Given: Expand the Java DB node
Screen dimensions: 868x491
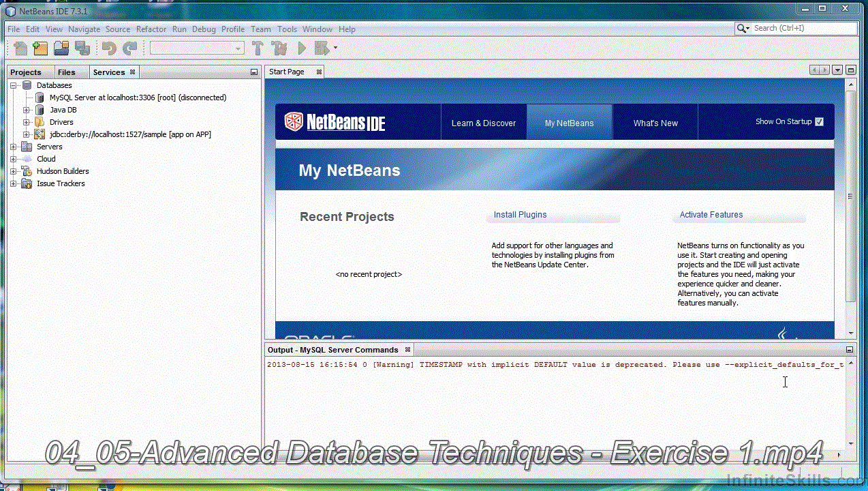Looking at the screenshot, I should click(x=27, y=110).
